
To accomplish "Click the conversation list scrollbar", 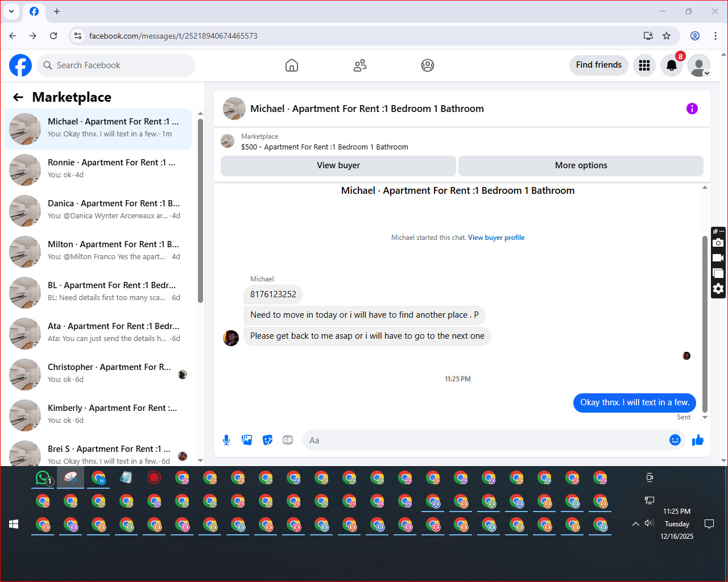I will point(200,210).
